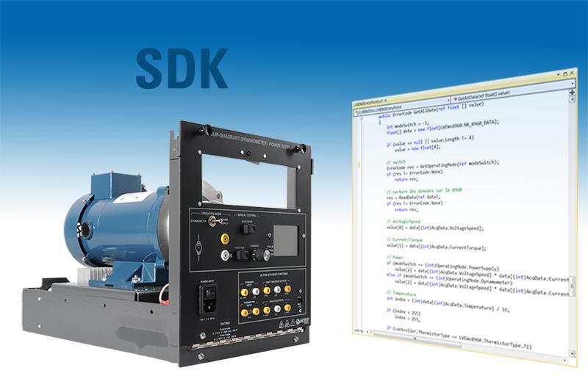This screenshot has width=588, height=384.
Task: Click the 'int modeSwitch = -1;' line
Action: (408, 124)
